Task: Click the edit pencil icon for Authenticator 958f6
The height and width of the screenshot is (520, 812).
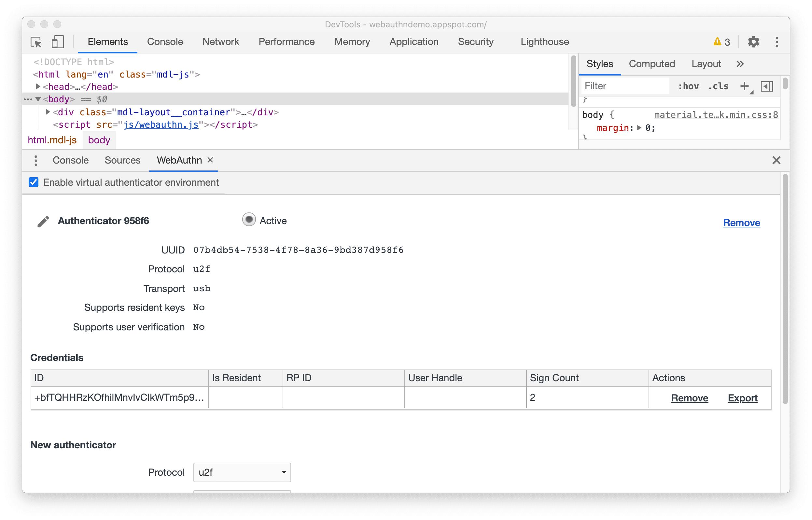Action: coord(44,222)
